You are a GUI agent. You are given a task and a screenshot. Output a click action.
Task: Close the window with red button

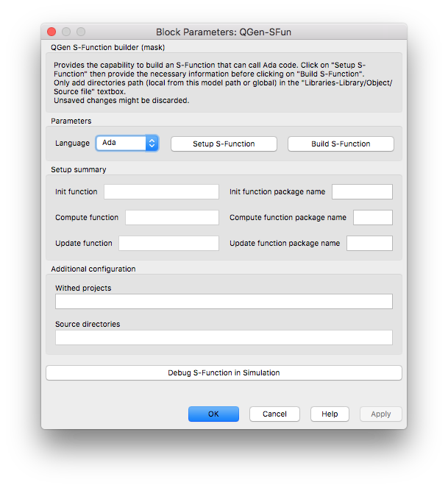coord(51,32)
